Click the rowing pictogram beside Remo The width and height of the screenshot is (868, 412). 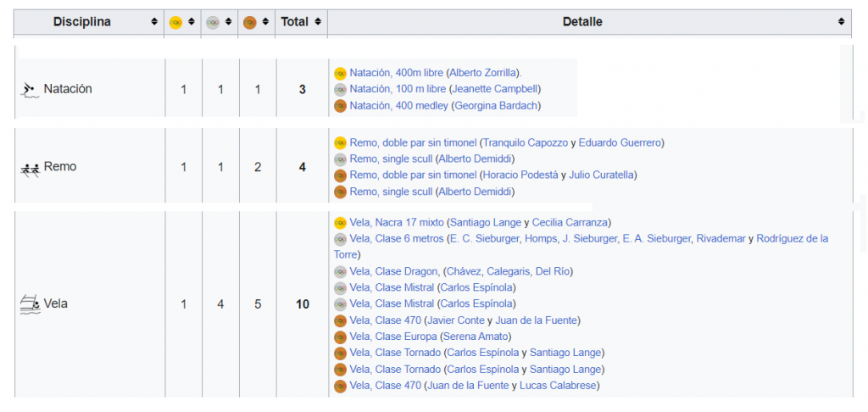31,169
